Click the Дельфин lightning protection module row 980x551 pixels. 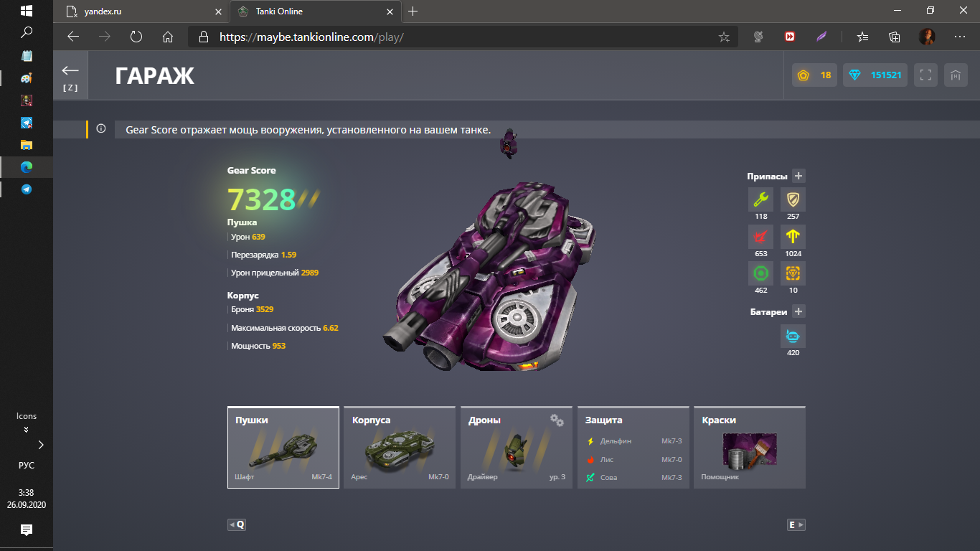pyautogui.click(x=634, y=441)
